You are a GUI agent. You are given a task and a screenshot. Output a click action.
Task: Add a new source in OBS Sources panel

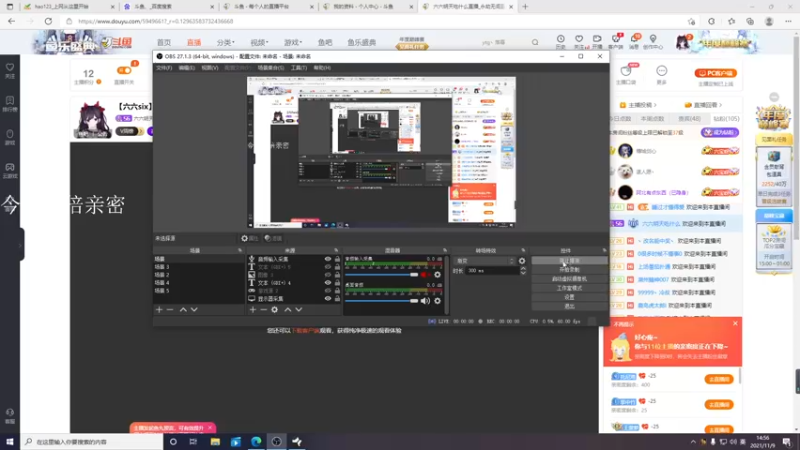[x=253, y=310]
